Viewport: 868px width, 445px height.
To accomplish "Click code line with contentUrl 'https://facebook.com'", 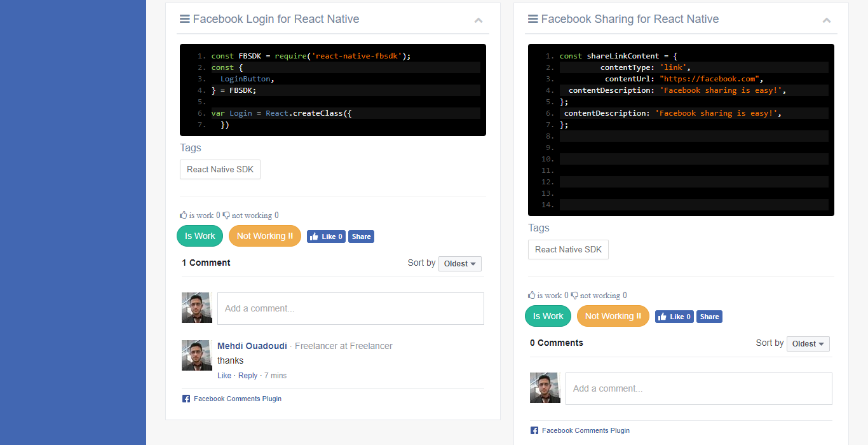I will (x=685, y=79).
